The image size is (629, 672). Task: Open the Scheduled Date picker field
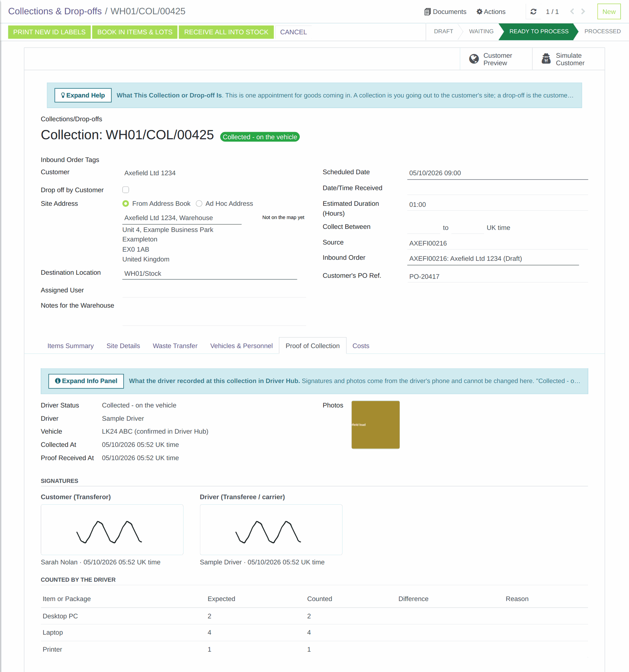coord(497,173)
